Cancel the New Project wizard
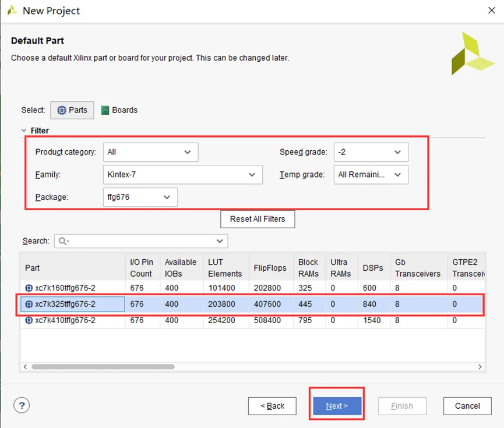The width and height of the screenshot is (504, 428). click(467, 406)
